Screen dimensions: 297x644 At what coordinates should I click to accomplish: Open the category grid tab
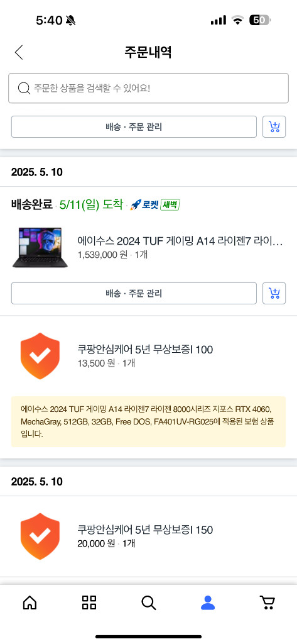pos(89,602)
